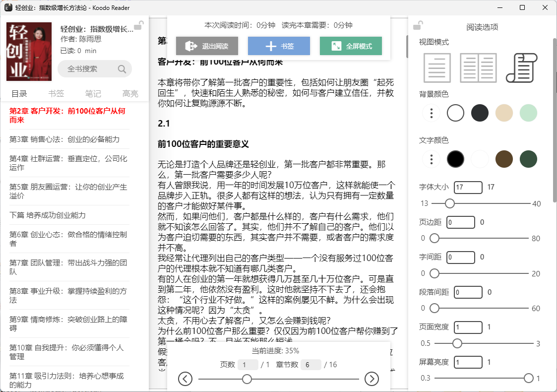Switch to 高亮 tab
Image resolution: width=557 pixels, height=392 pixels.
(x=130, y=94)
